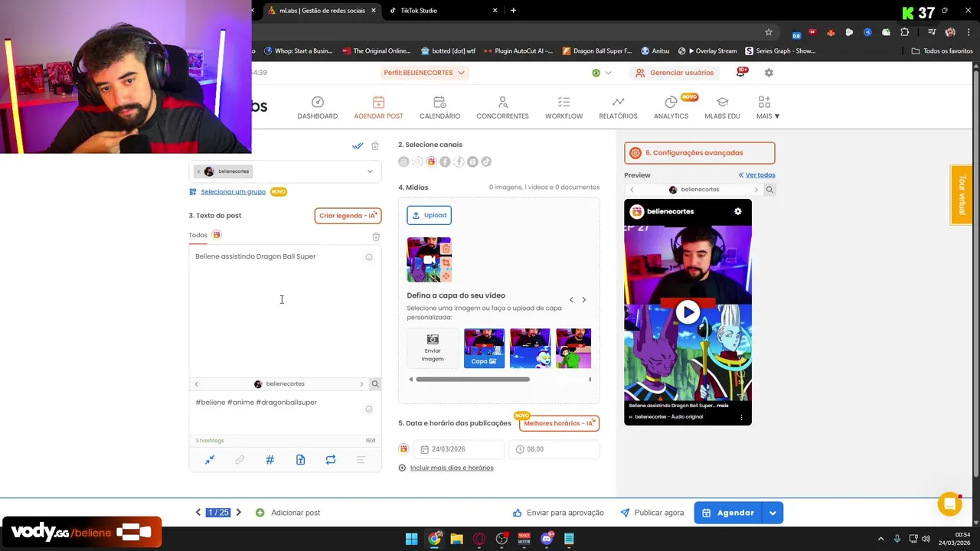Screen dimensions: 980x551
Task: Click cover thumbnails horizontal scrollbar
Action: (x=472, y=380)
